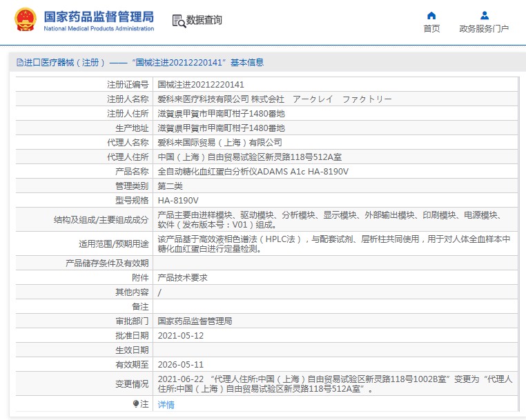Click the 产品技术要求 attachment cell

[182, 277]
